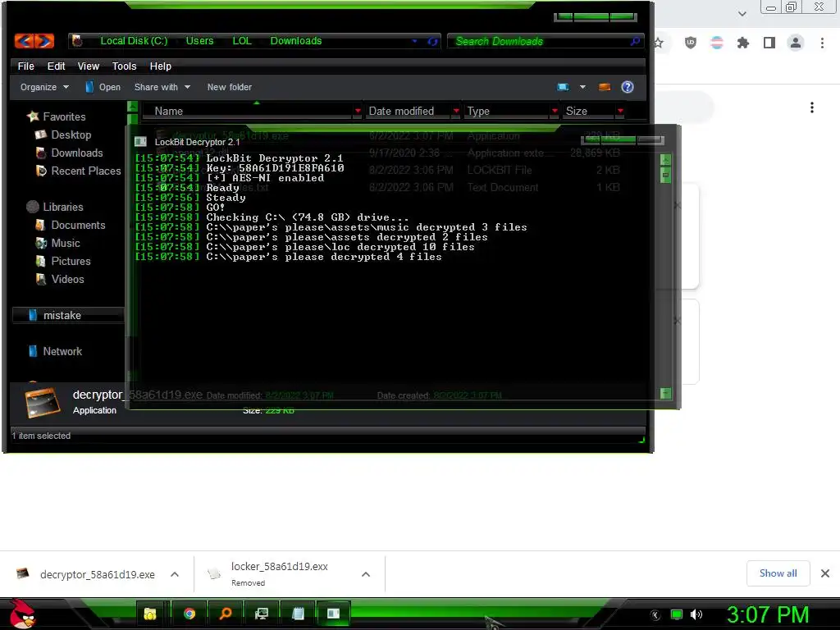This screenshot has height=630, width=840.
Task: Click the Users breadcrumb
Action: point(199,41)
